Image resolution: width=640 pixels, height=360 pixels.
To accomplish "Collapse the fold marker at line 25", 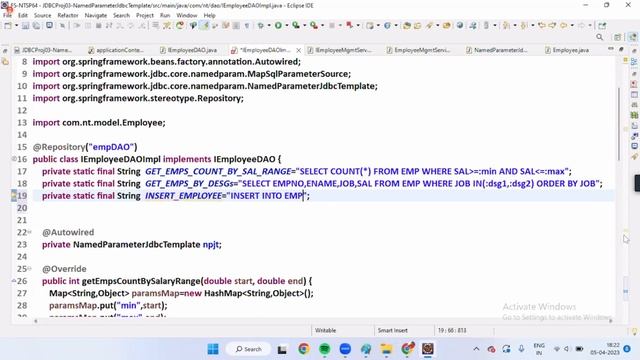I will click(x=29, y=269).
